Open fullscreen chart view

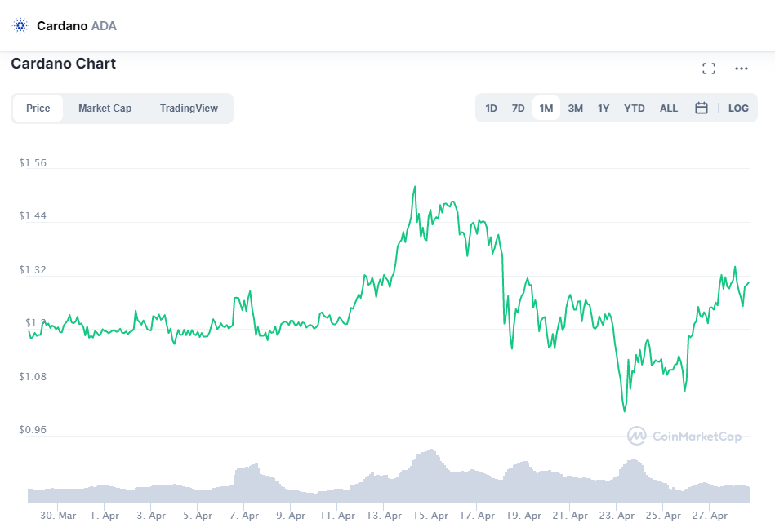click(x=709, y=69)
